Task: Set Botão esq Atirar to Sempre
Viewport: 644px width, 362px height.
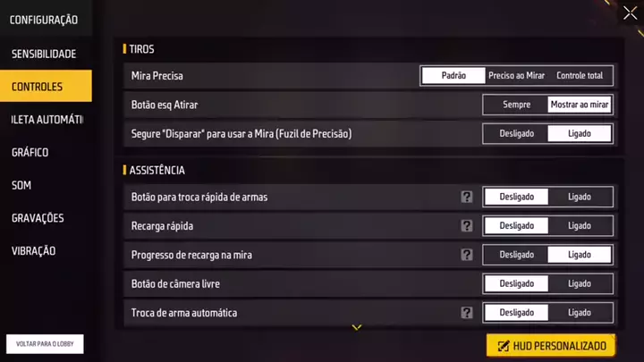Action: tap(516, 105)
